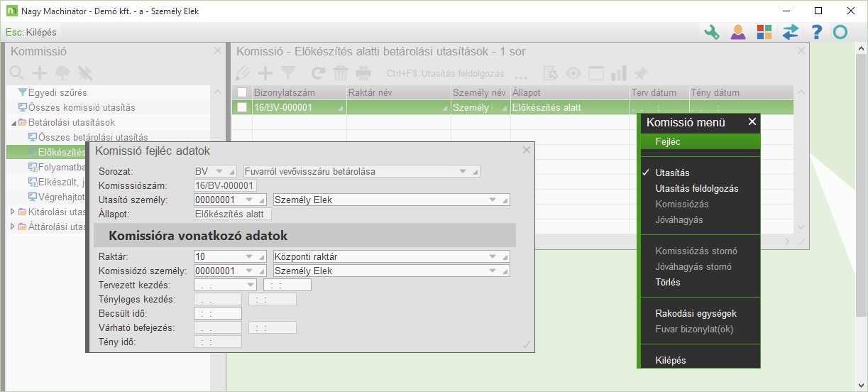Open help question mark icon

coord(816,32)
